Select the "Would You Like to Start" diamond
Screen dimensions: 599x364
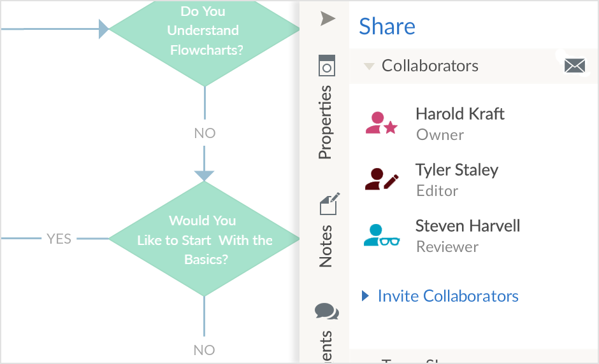click(204, 239)
